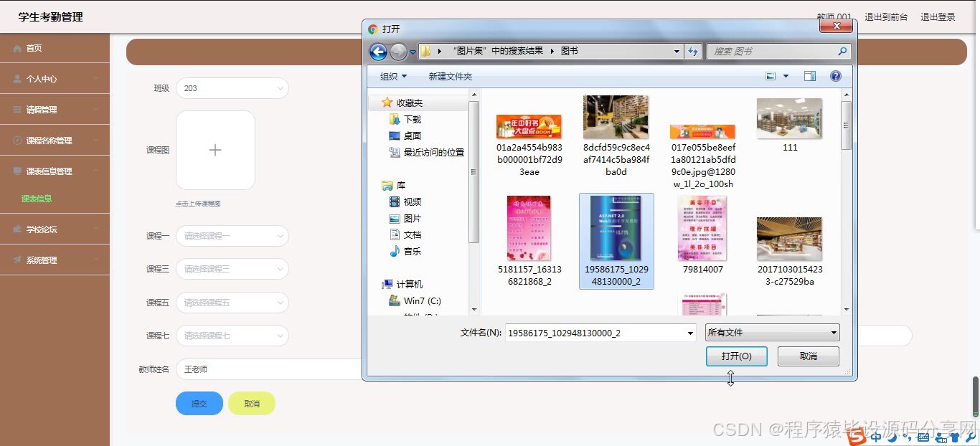The image size is (980, 446).
Task: Click the search magnifier icon in dialog
Action: coord(842,52)
